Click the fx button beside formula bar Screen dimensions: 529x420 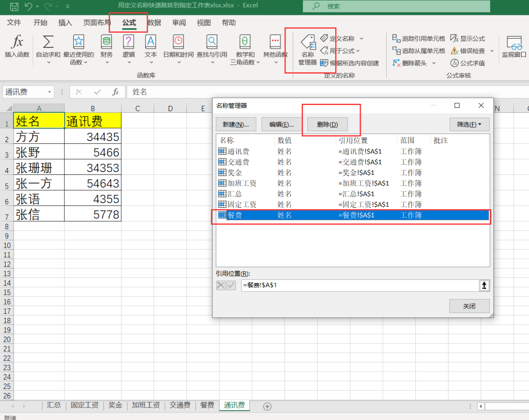115,92
